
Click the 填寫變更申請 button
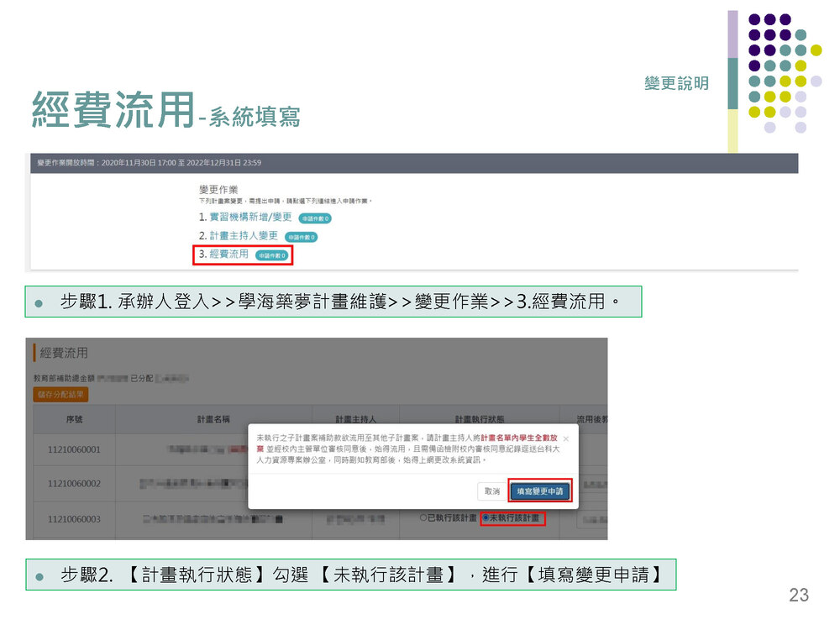540,491
